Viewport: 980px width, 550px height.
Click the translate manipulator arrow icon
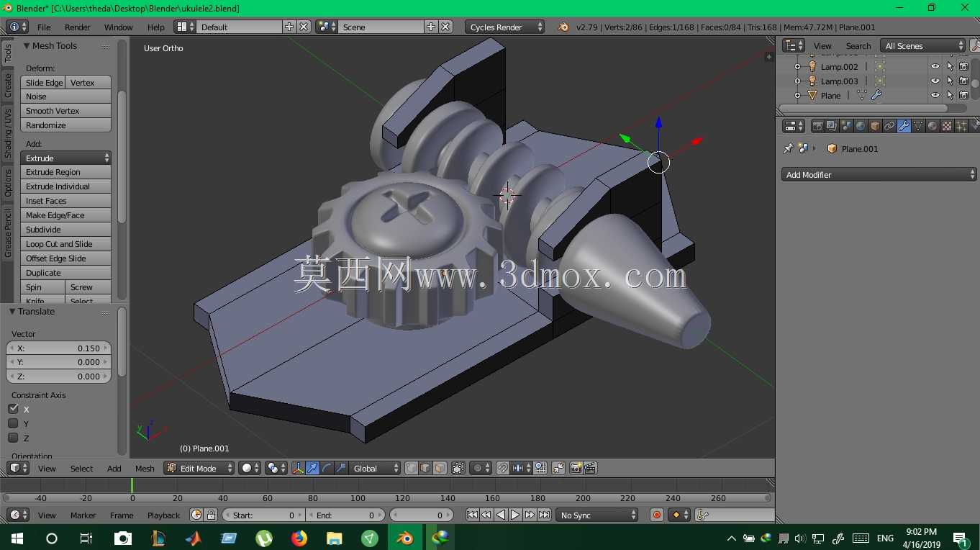click(313, 468)
